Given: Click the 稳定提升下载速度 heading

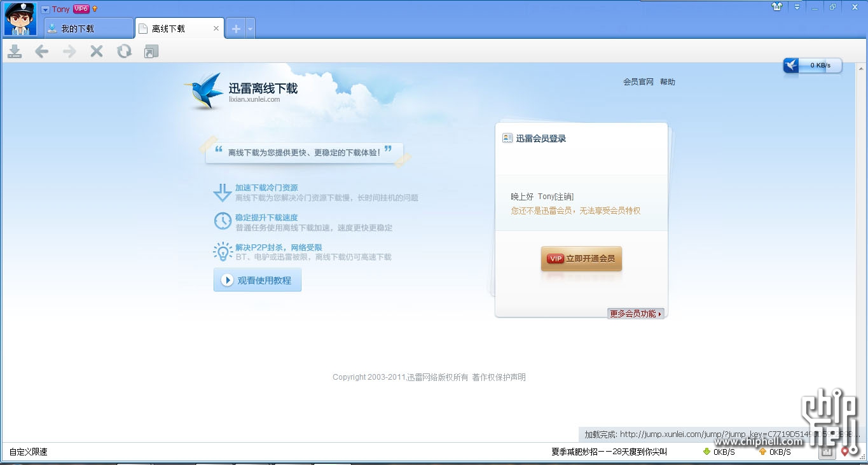Looking at the screenshot, I should click(266, 218).
